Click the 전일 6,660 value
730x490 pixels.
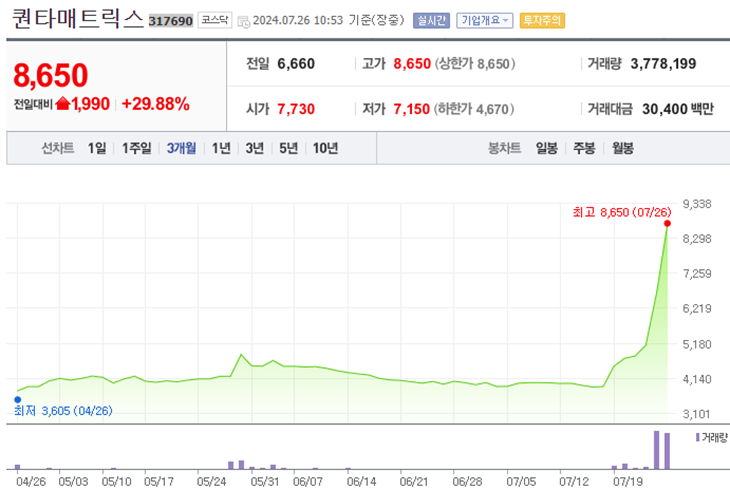coord(296,63)
